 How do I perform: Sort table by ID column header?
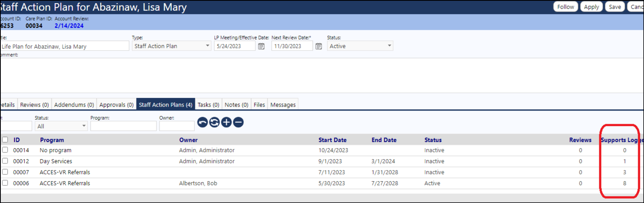click(16, 140)
